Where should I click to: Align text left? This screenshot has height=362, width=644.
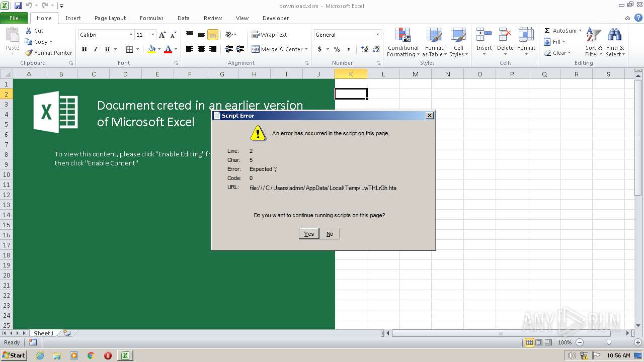pyautogui.click(x=190, y=49)
